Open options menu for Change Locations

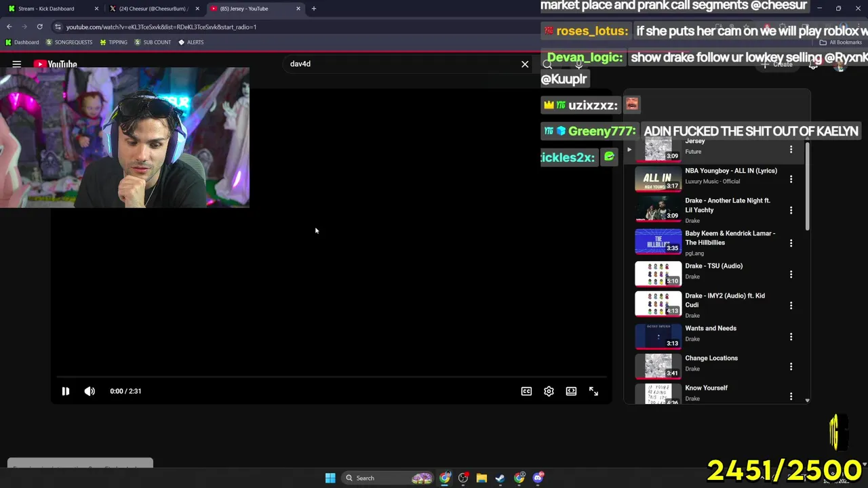(x=791, y=367)
